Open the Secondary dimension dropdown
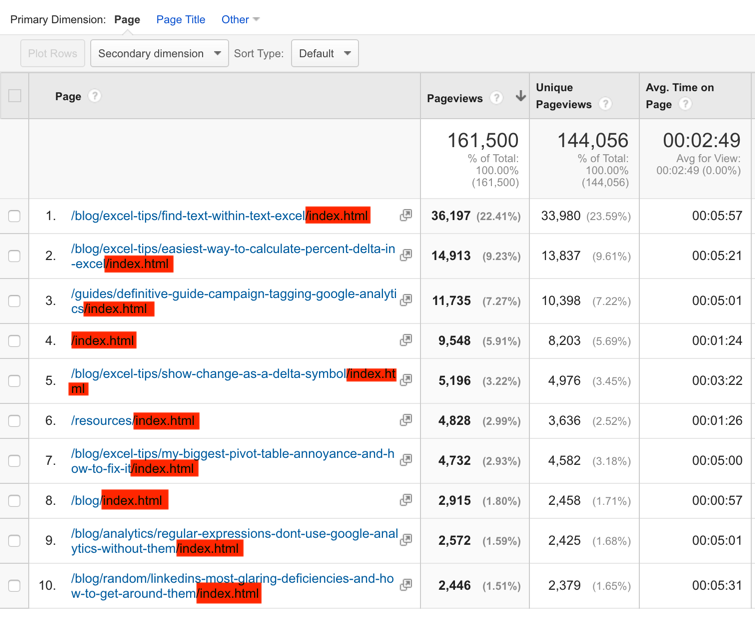 (x=159, y=54)
